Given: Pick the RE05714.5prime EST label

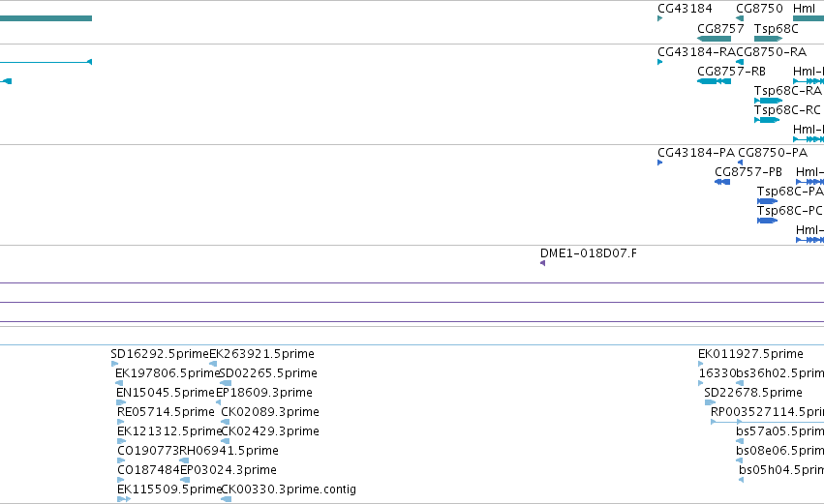Looking at the screenshot, I should 167,412.
